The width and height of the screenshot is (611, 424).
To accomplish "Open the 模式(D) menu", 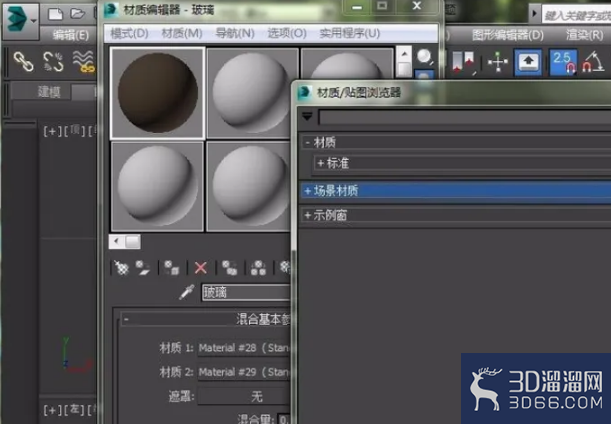I will (129, 34).
